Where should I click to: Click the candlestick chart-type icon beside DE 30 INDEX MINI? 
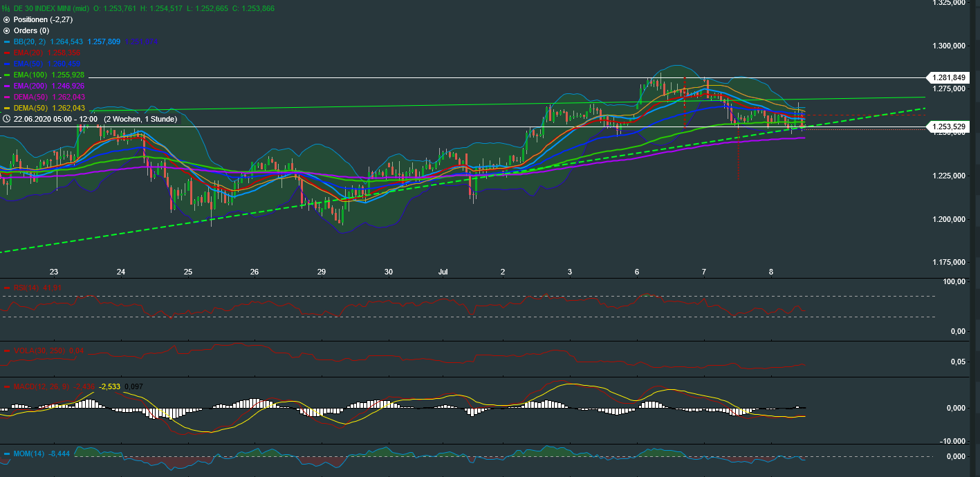[x=6, y=8]
